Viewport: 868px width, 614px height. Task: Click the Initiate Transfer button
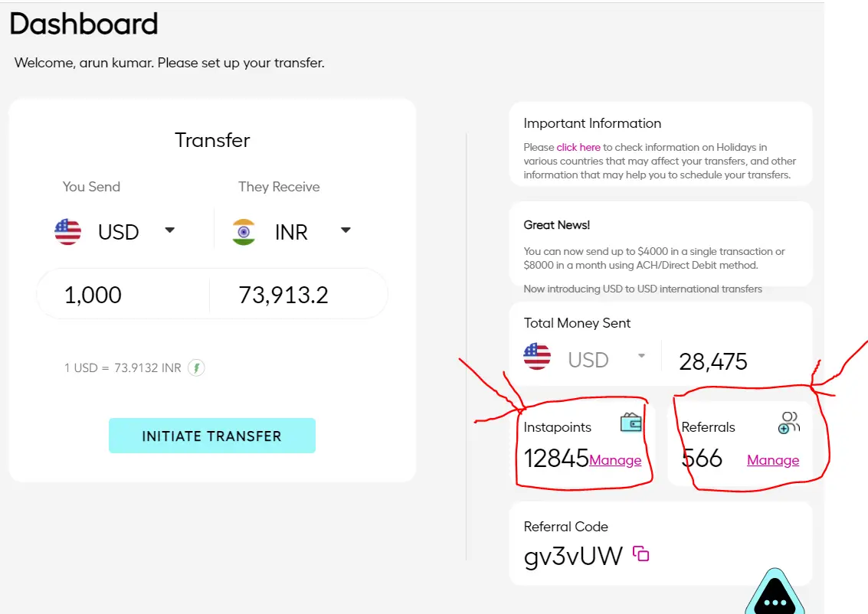[x=212, y=436]
